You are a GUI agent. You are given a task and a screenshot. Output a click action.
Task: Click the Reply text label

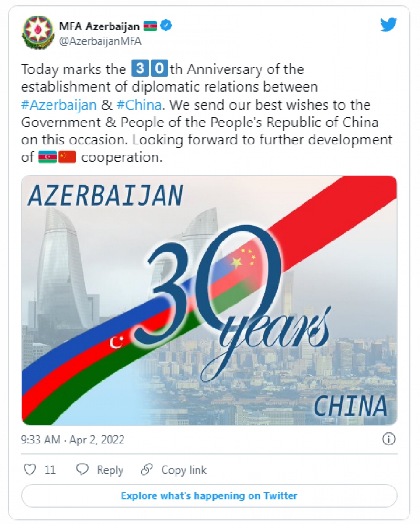[110, 469]
